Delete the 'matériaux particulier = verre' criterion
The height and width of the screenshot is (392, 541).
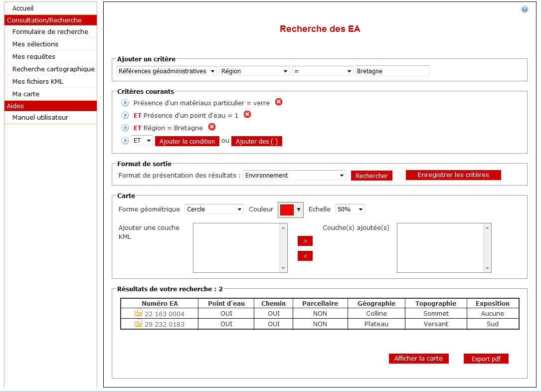coord(279,102)
